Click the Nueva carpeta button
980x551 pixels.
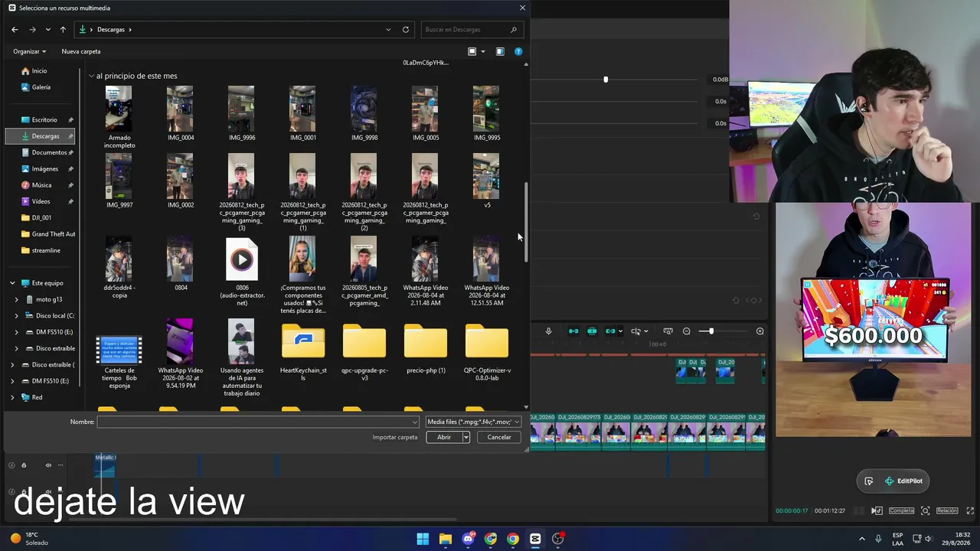click(x=81, y=51)
